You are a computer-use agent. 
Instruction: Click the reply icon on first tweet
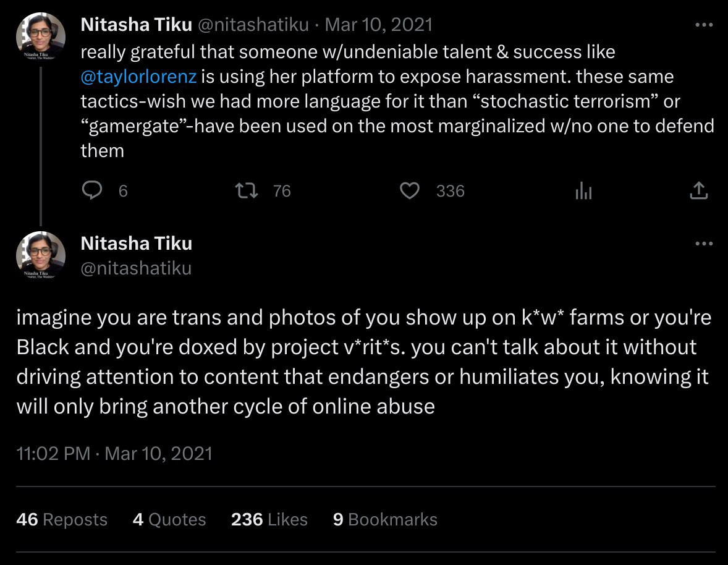click(91, 191)
